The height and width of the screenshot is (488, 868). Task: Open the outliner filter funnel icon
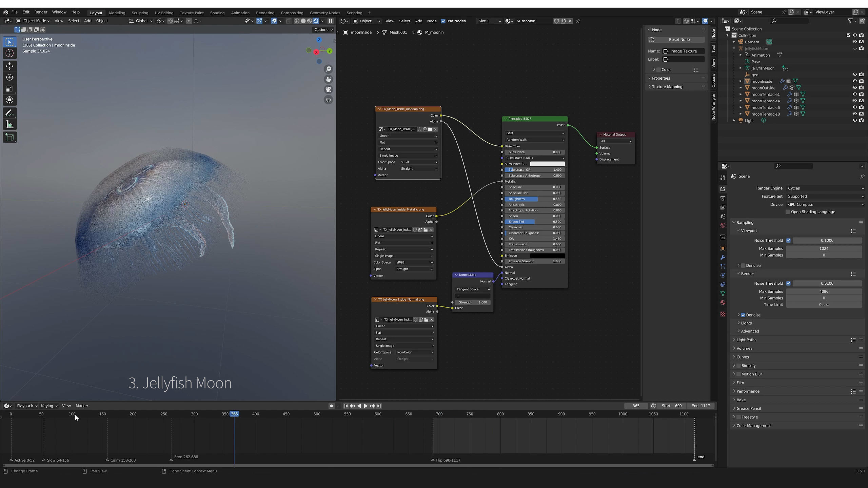850,21
